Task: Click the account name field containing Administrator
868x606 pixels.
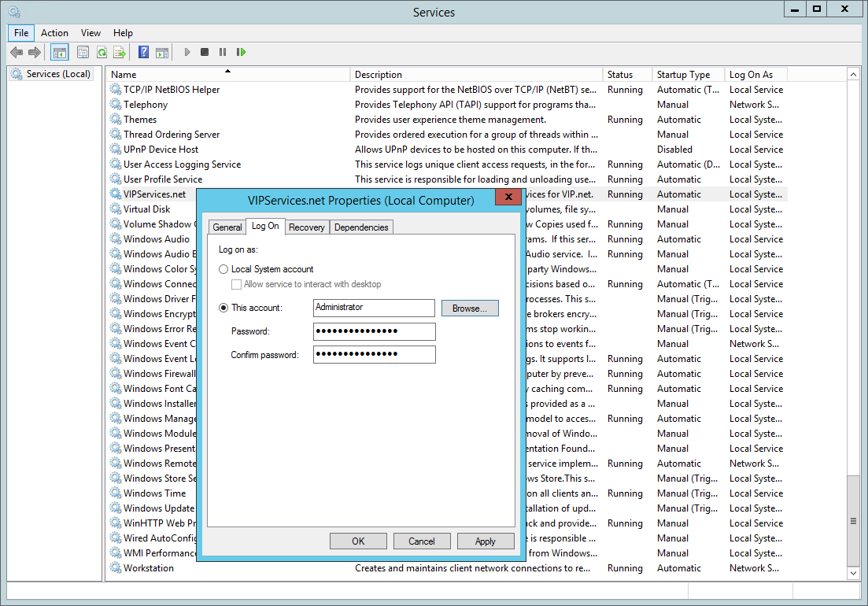Action: point(375,308)
